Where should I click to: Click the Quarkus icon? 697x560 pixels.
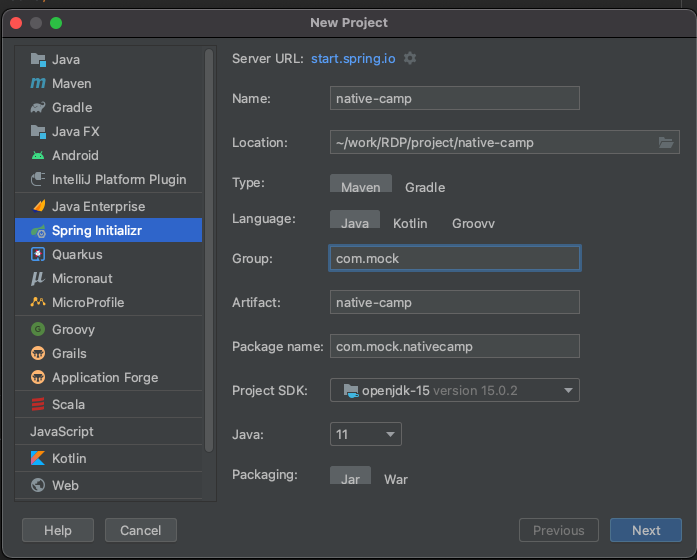click(x=38, y=254)
